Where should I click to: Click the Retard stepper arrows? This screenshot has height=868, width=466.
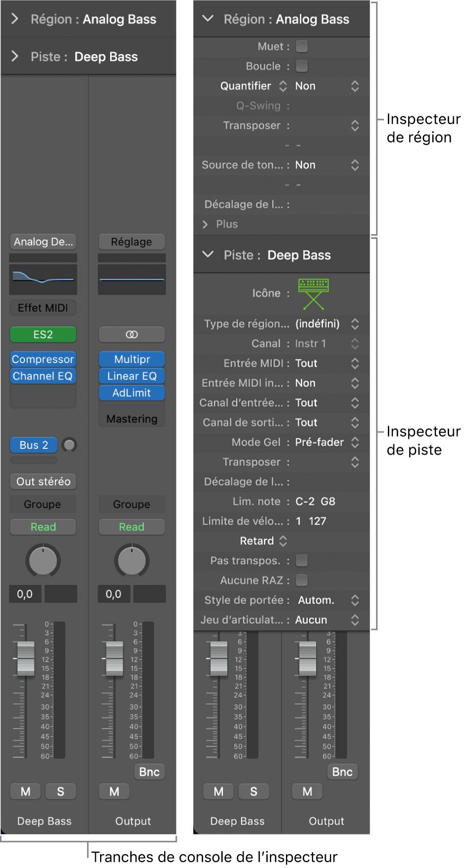click(x=283, y=541)
